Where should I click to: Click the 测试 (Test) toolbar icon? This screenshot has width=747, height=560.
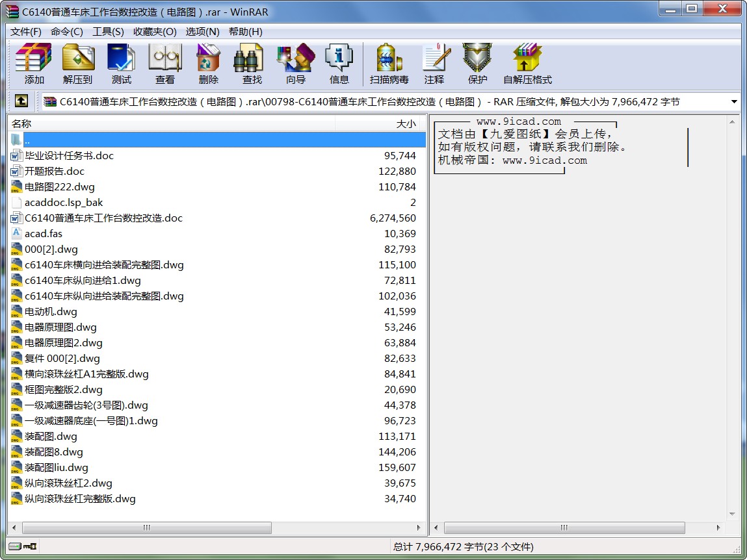pos(121,58)
